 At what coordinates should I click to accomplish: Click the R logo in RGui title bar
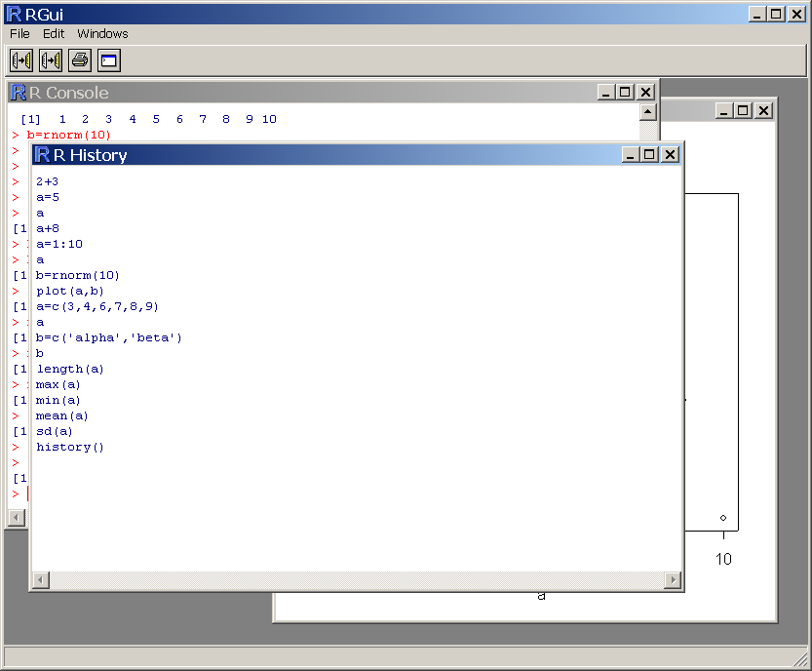14,14
